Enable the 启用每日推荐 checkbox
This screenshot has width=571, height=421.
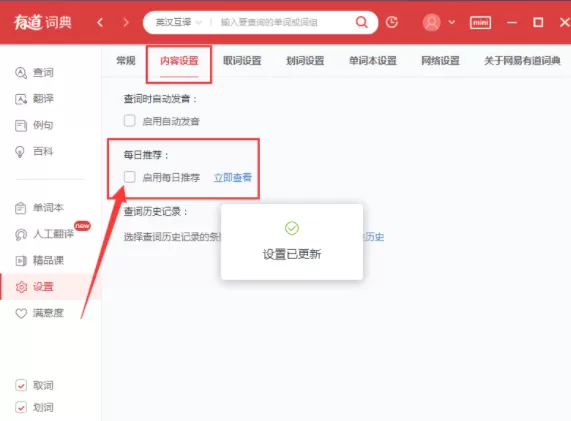[x=130, y=177]
